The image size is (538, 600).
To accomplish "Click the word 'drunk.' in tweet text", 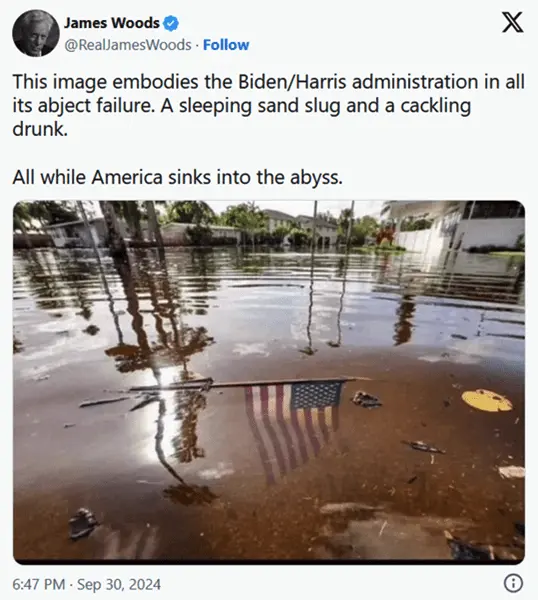I will 40,129.
